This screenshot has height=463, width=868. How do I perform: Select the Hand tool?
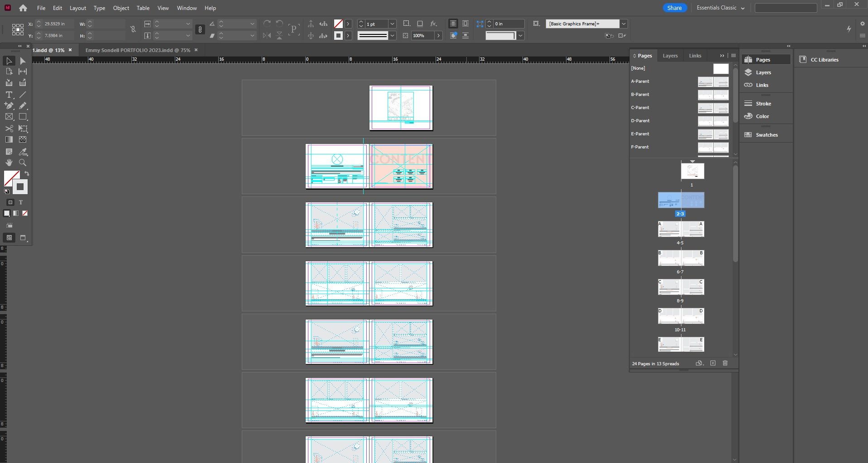coord(9,162)
